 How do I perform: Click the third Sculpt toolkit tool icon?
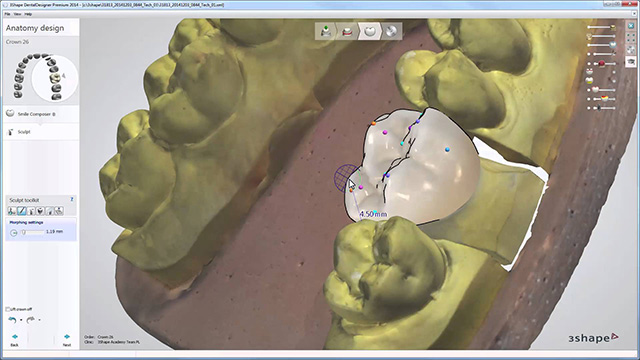(31, 211)
